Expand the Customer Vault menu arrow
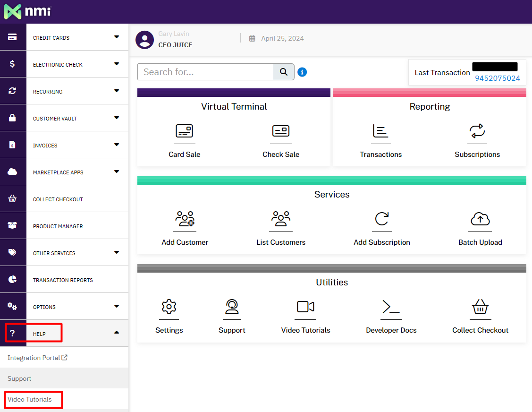The height and width of the screenshot is (412, 532). pos(117,118)
